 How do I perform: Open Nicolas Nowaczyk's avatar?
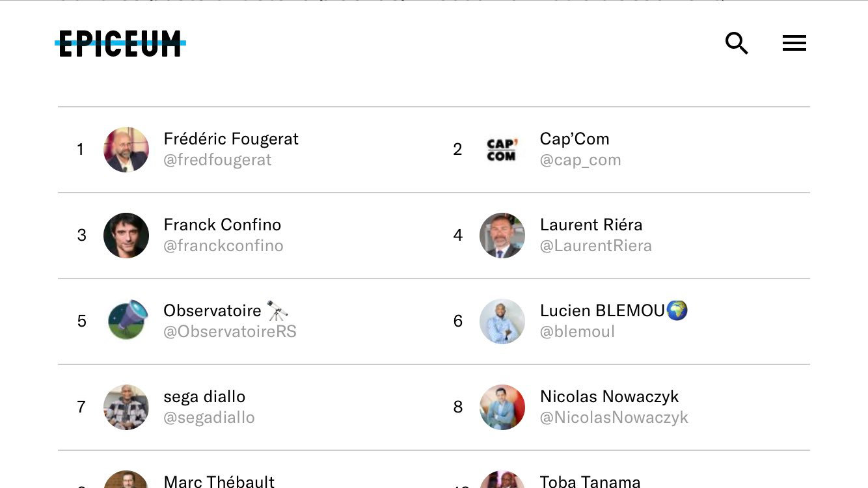tap(502, 407)
